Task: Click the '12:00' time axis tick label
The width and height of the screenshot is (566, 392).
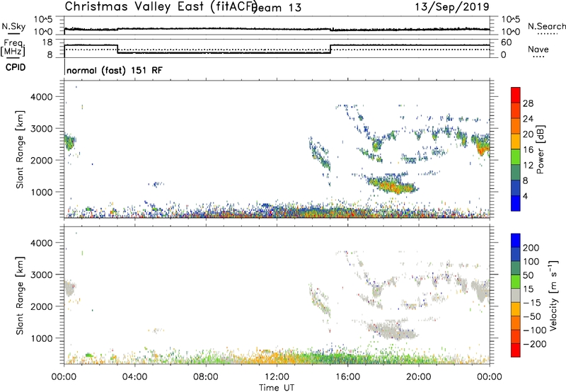Action: coord(277,377)
